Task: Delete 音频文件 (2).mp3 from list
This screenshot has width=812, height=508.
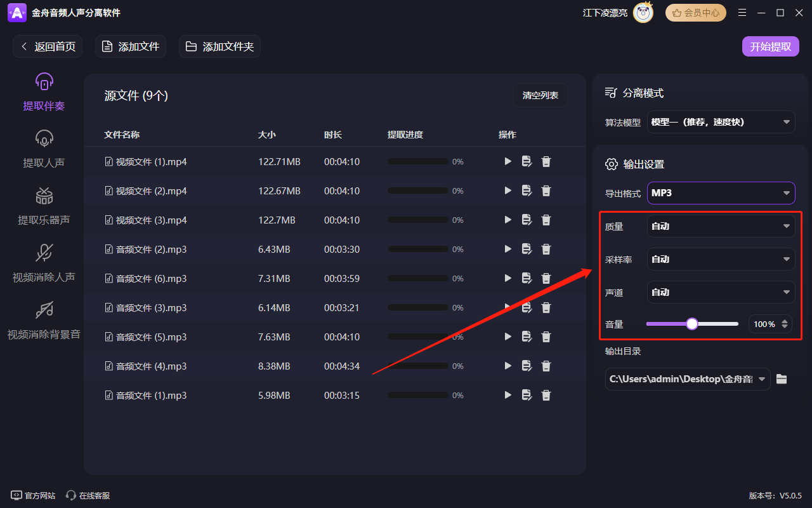Action: 546,249
